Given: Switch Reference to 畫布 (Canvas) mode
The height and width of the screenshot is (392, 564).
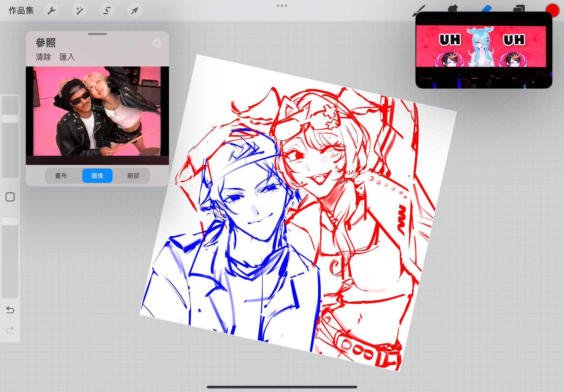Looking at the screenshot, I should pos(61,176).
